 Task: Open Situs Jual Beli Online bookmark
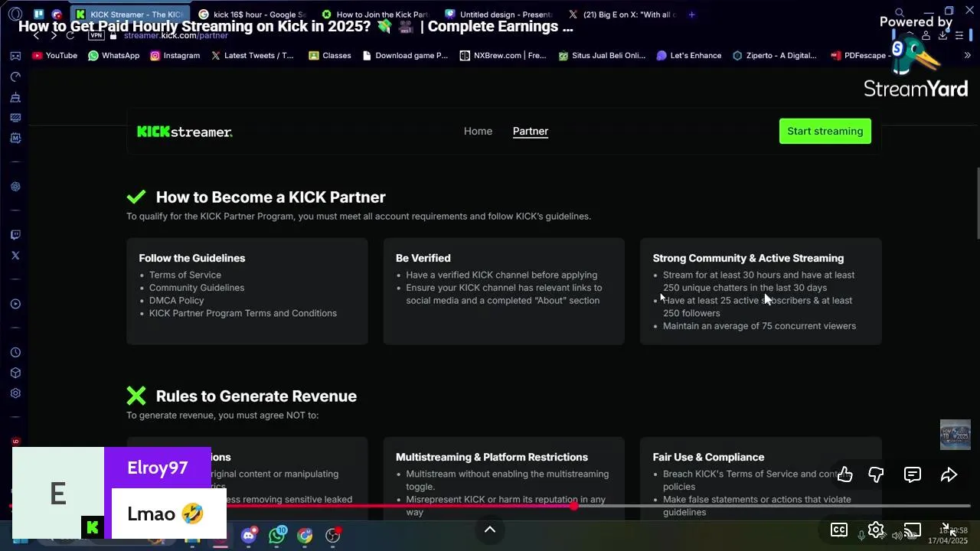(602, 55)
